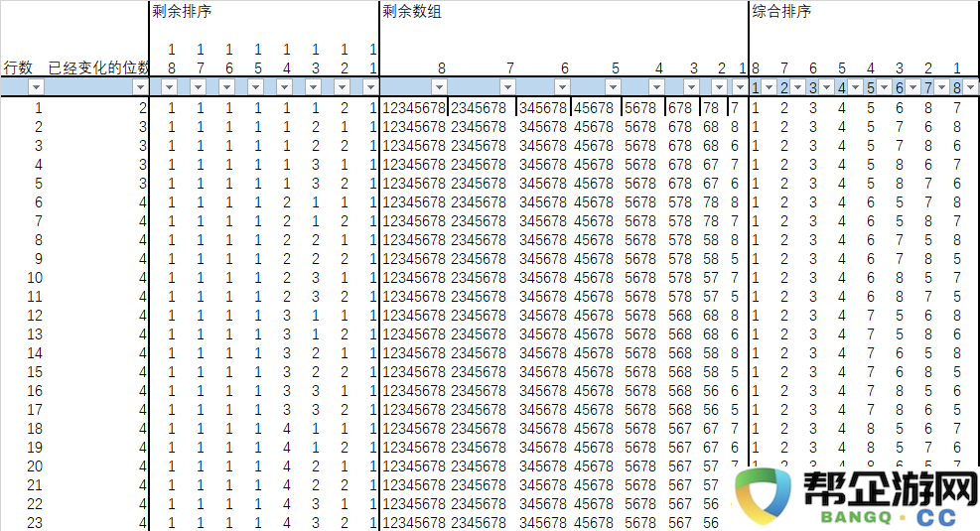Select the 568 cell in row 13
Screen dimensions: 980x531
tap(679, 334)
